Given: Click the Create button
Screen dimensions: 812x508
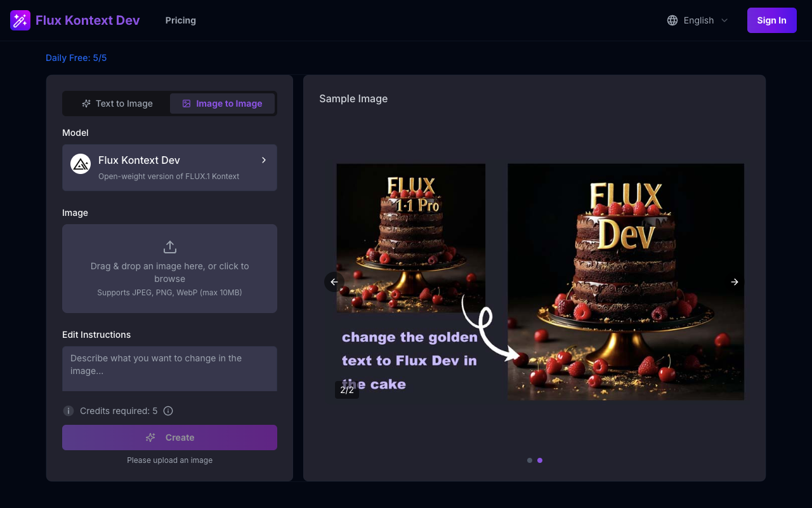Looking at the screenshot, I should tap(169, 438).
